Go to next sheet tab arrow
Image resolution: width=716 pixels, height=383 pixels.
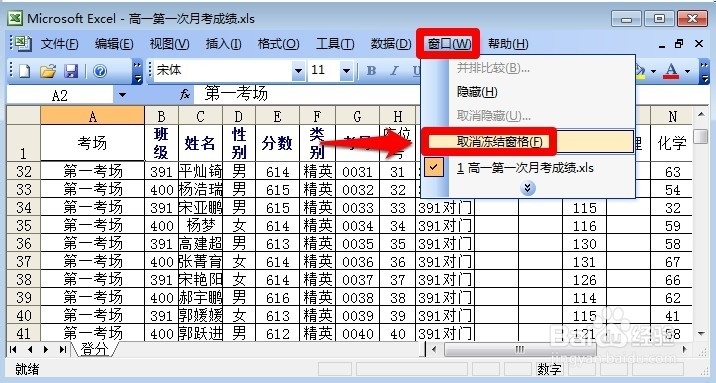pos(46,350)
